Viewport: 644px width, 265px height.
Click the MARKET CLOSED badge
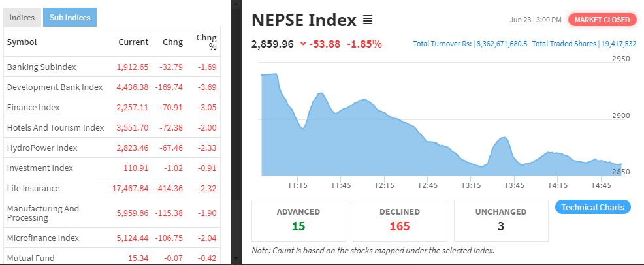[602, 20]
